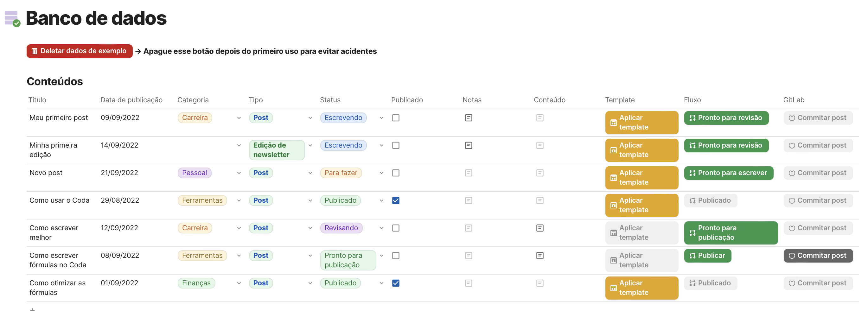Select the Finanças category color tag

pos(196,283)
